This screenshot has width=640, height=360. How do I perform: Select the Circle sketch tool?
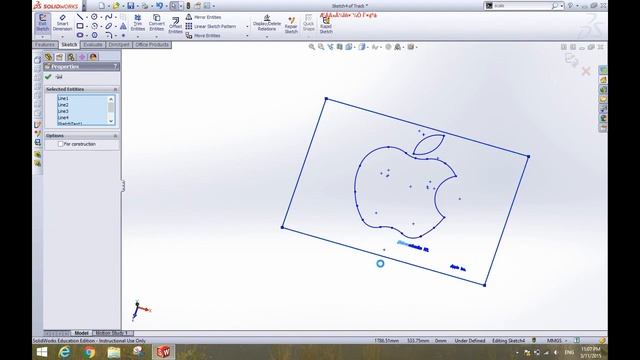click(94, 17)
